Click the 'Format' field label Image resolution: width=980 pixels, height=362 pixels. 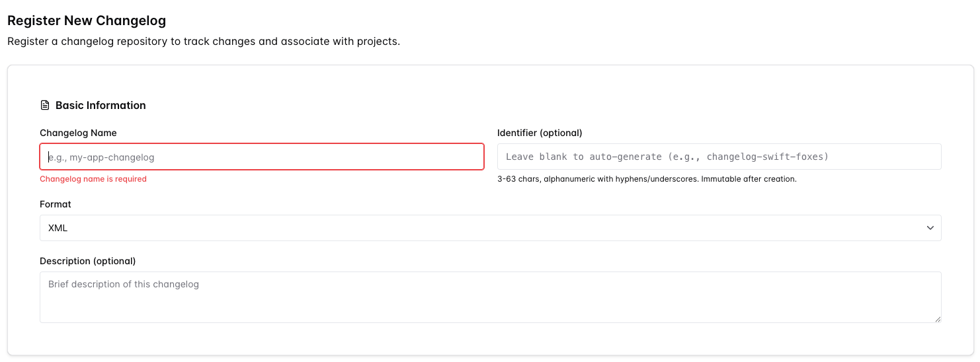point(56,204)
